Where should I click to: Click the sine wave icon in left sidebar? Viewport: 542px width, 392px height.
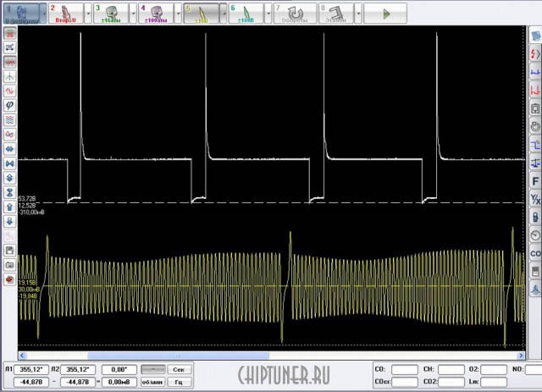pyautogui.click(x=9, y=90)
